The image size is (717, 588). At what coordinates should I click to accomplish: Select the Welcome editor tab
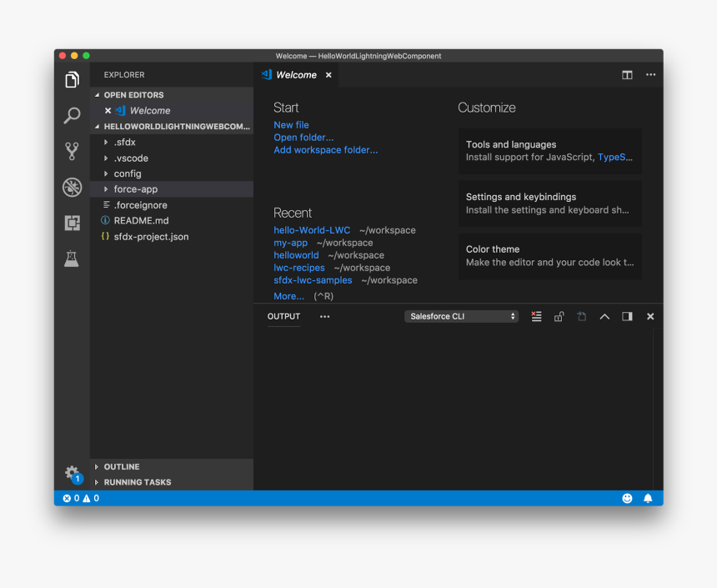coord(296,75)
